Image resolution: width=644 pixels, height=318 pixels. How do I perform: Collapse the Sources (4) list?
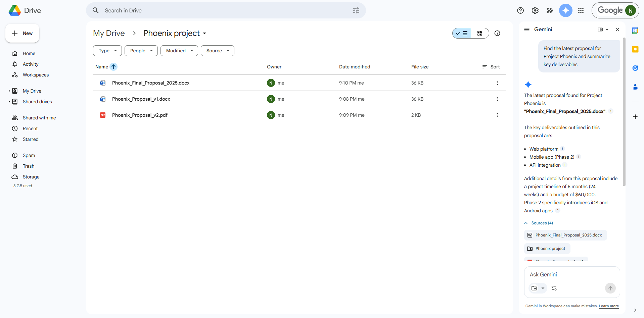(x=539, y=223)
